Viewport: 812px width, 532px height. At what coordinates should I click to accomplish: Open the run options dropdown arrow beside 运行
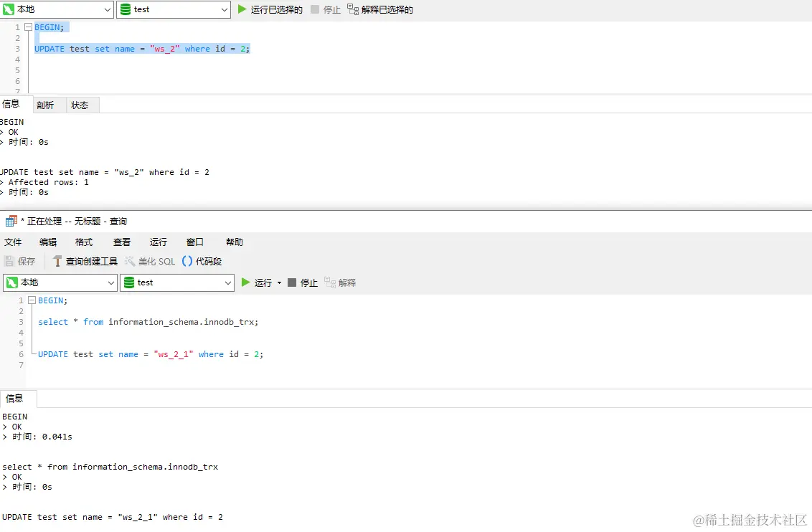[280, 282]
